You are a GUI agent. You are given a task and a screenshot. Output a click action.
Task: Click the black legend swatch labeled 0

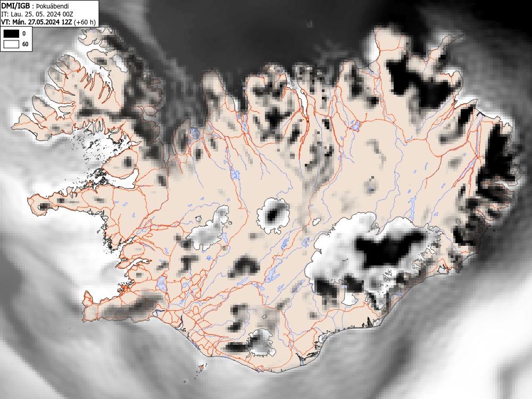[11, 34]
